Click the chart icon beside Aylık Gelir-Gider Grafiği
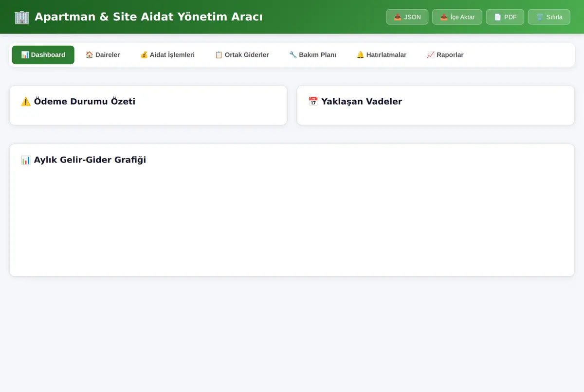 pos(26,160)
